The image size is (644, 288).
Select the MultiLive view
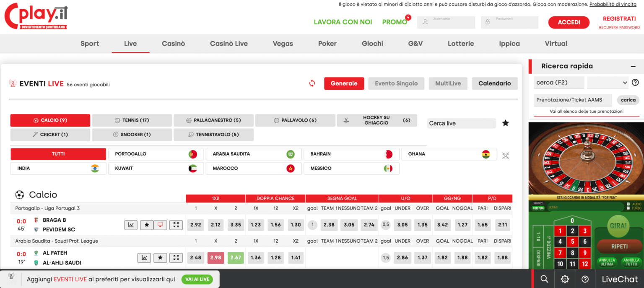(x=448, y=83)
